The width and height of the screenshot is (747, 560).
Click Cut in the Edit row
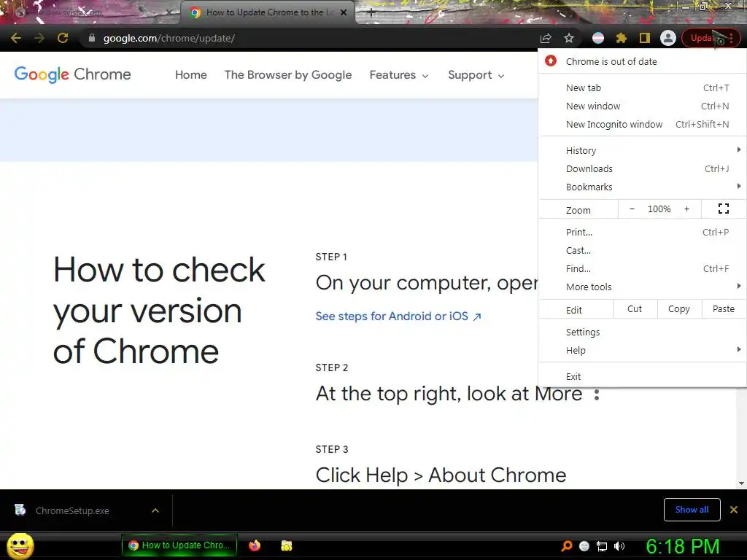click(635, 309)
